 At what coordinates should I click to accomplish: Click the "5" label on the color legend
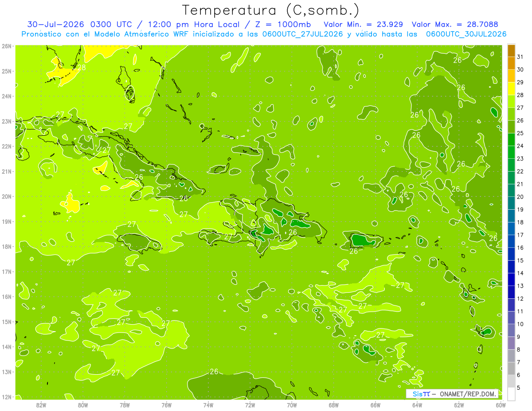click(x=520, y=388)
